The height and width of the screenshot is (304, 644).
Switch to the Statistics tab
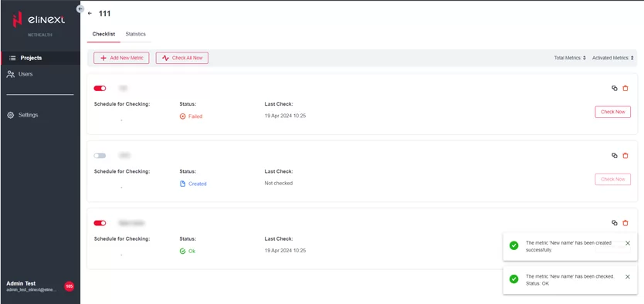[x=136, y=34]
